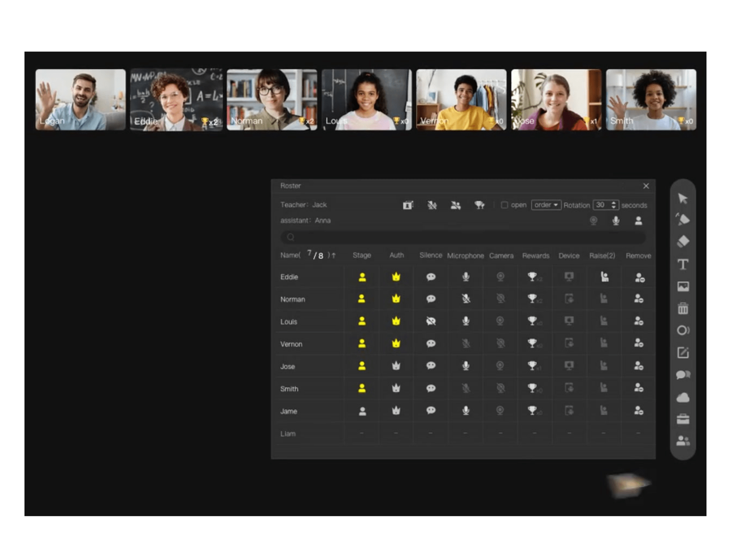731x560 pixels.
Task: Select Eddie's video thumbnail
Action: [x=176, y=100]
